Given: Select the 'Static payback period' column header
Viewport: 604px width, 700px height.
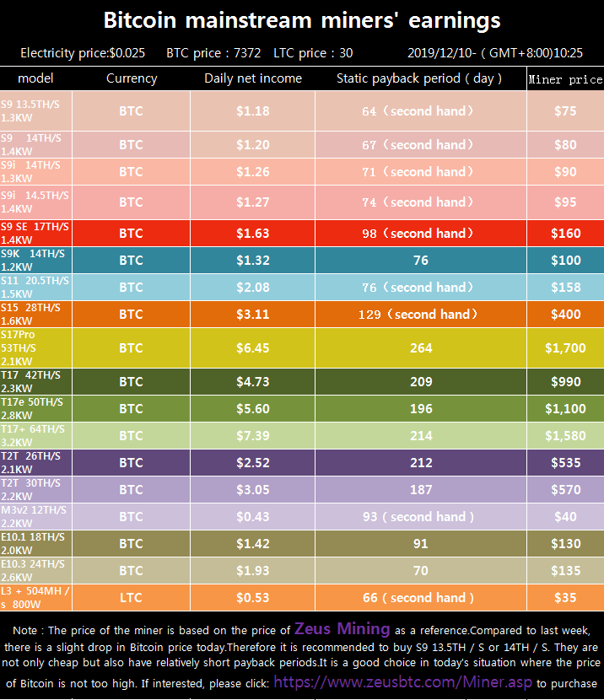Looking at the screenshot, I should pyautogui.click(x=419, y=78).
